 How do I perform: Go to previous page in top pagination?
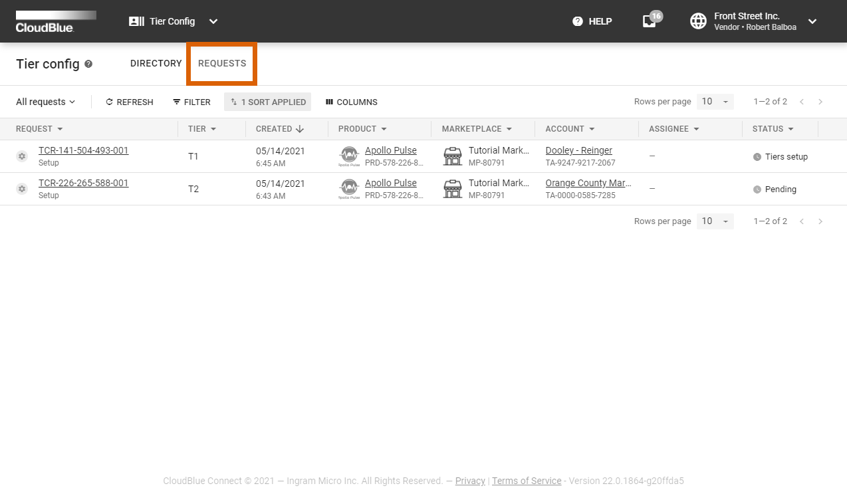[802, 102]
